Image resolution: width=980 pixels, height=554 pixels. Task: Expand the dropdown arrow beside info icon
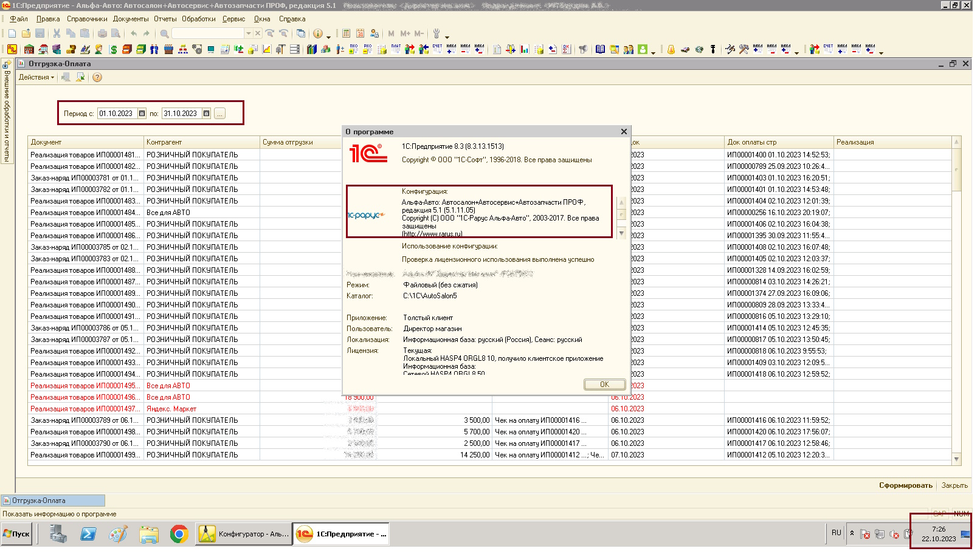328,36
